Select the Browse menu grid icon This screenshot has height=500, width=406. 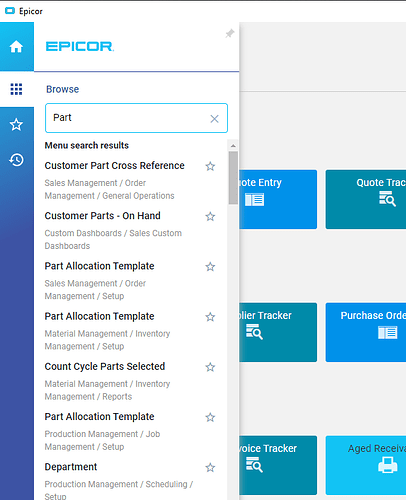point(16,89)
